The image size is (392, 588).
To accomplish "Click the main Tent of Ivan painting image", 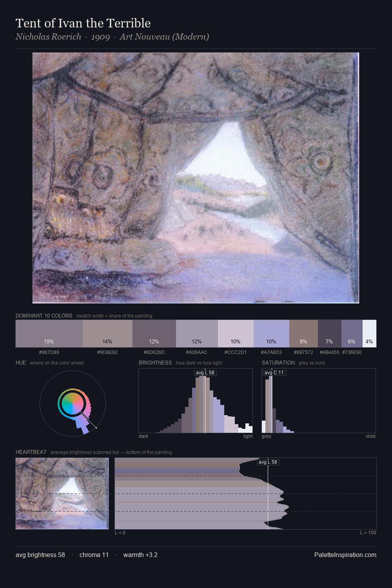I will click(196, 178).
